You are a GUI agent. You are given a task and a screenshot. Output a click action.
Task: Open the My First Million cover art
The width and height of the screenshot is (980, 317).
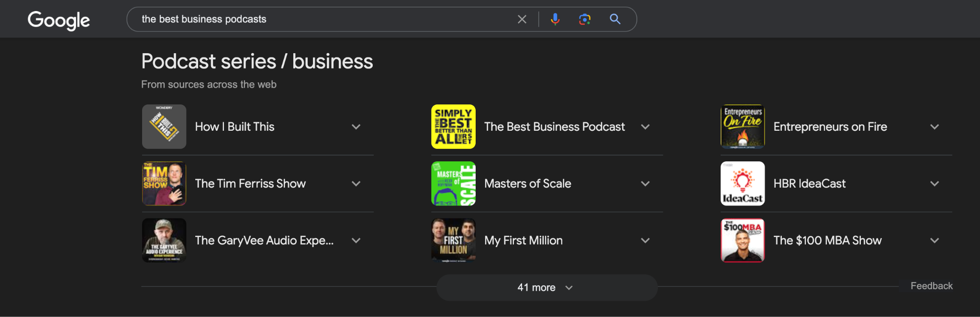(453, 240)
